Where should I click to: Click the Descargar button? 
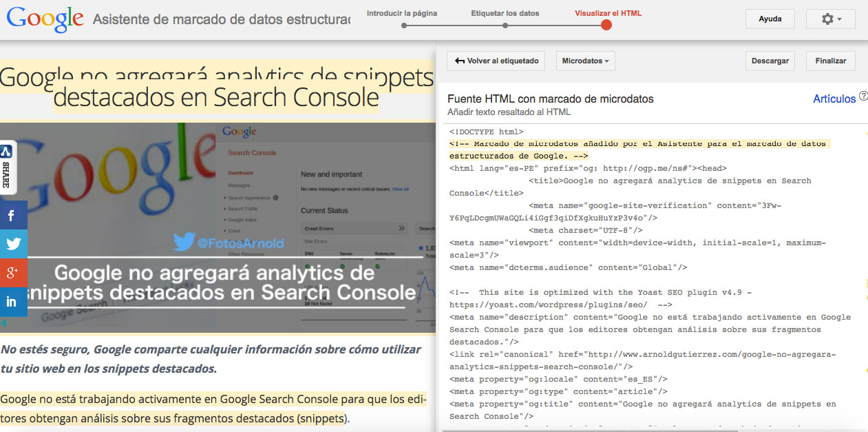(x=770, y=61)
